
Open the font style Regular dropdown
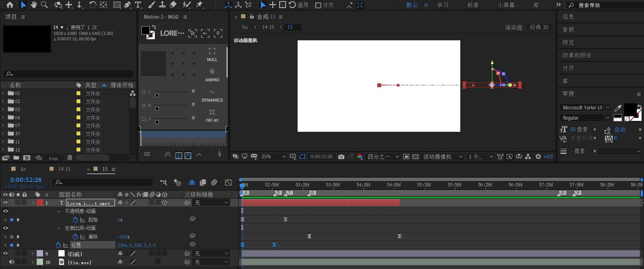click(585, 118)
